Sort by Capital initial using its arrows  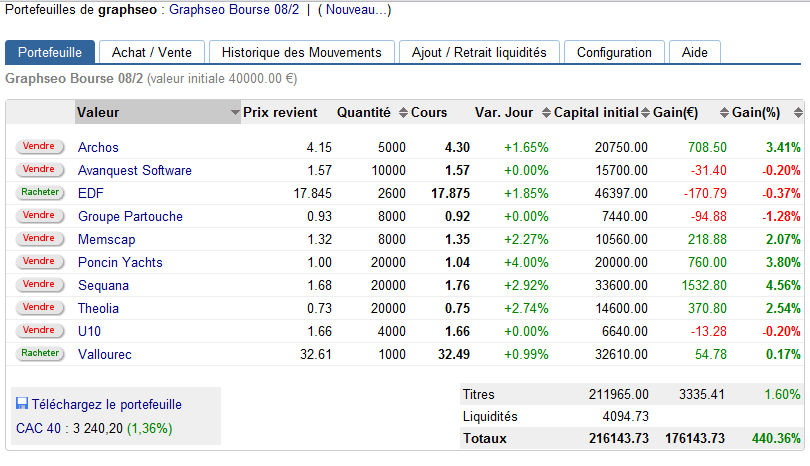[x=644, y=113]
